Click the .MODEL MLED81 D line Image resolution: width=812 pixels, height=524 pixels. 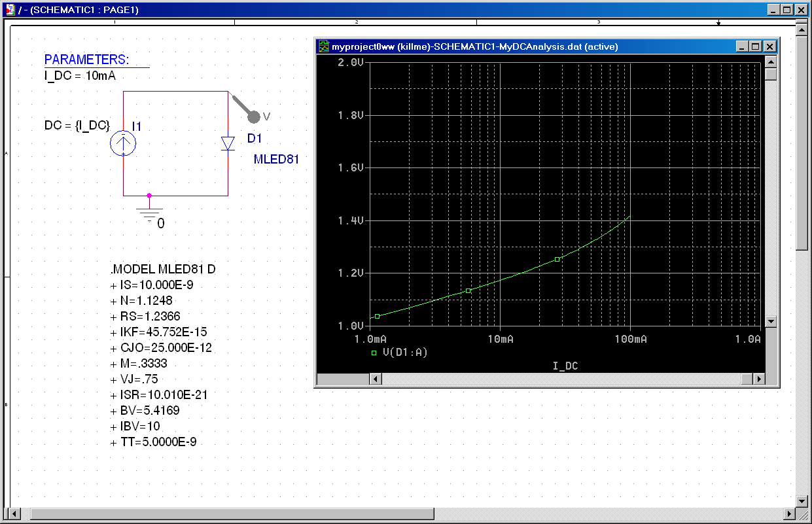tap(164, 270)
